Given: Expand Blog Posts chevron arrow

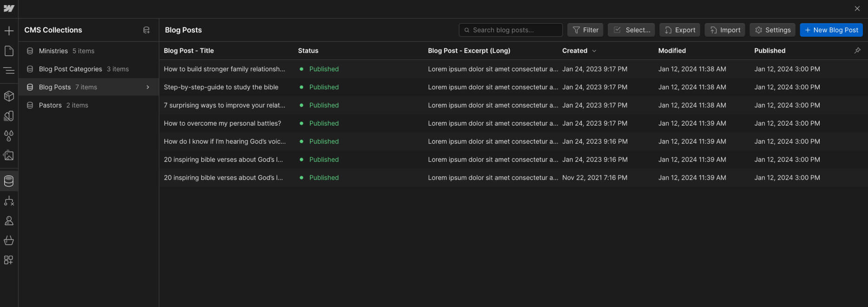Looking at the screenshot, I should pos(148,87).
